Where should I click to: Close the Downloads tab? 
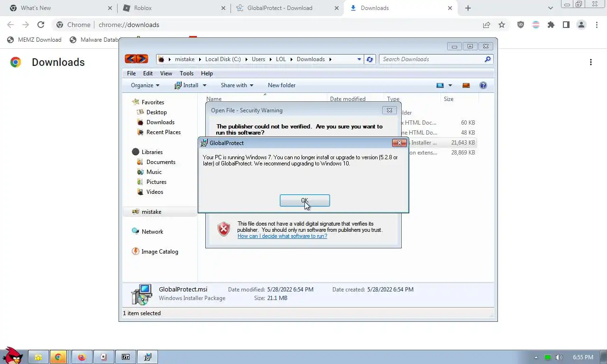(450, 8)
